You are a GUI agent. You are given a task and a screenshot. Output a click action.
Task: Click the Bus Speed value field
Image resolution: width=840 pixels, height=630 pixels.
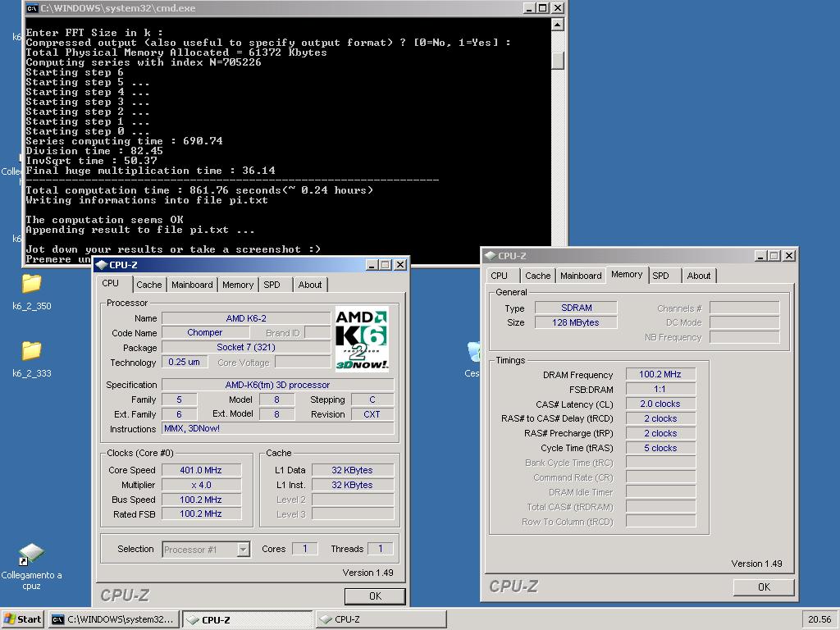coord(201,500)
